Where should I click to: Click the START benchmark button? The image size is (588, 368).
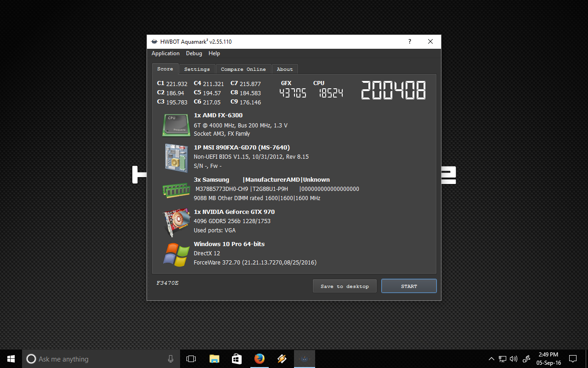click(409, 286)
